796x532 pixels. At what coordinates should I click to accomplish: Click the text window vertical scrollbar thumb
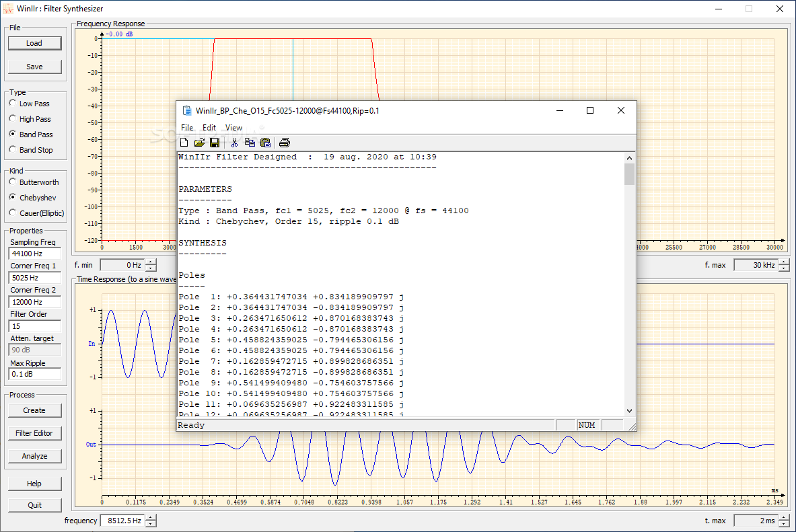point(630,174)
